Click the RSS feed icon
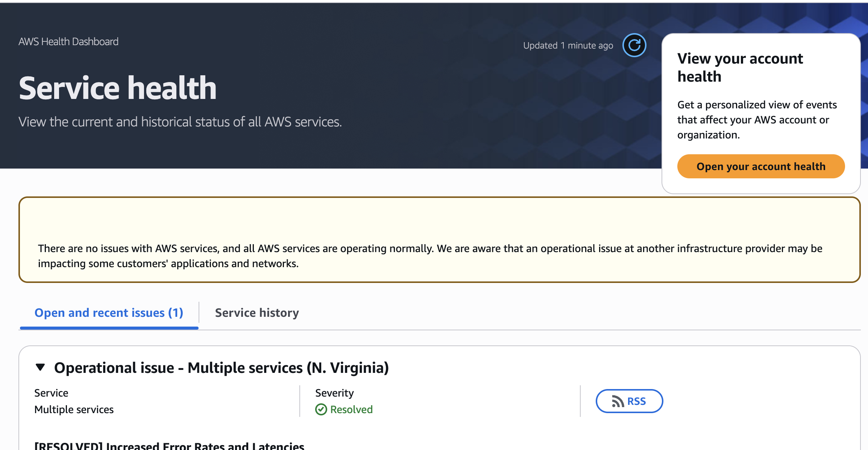The image size is (868, 450). tap(629, 401)
